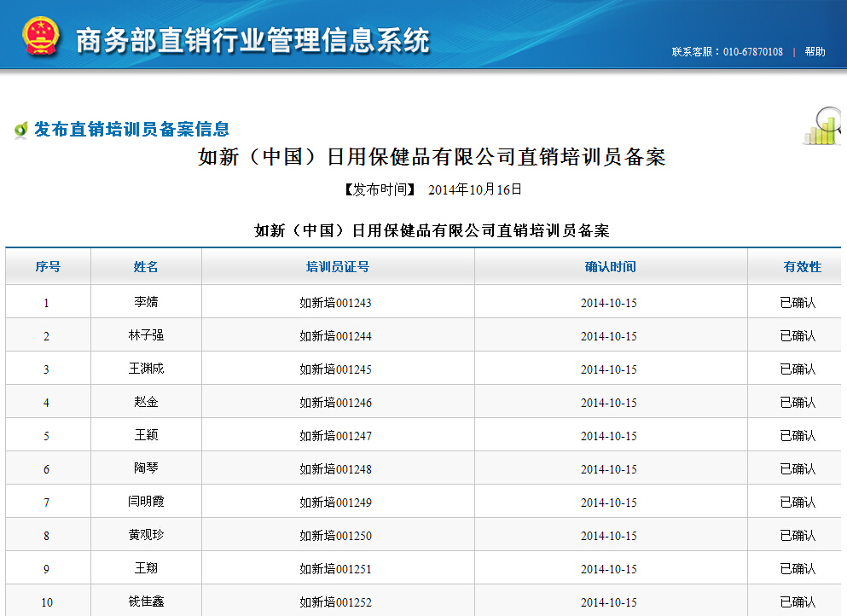Click the name 陶琴
The width and height of the screenshot is (847, 616).
click(x=146, y=468)
